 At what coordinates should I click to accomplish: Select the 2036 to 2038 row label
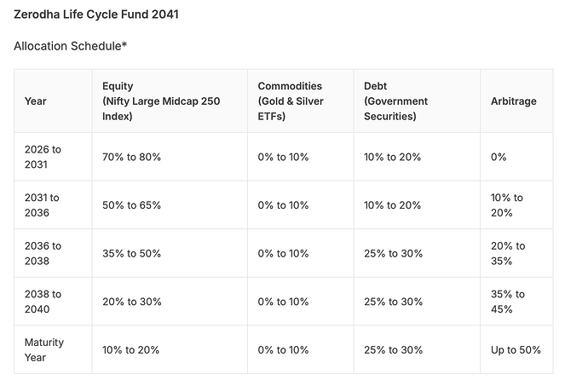pos(43,254)
